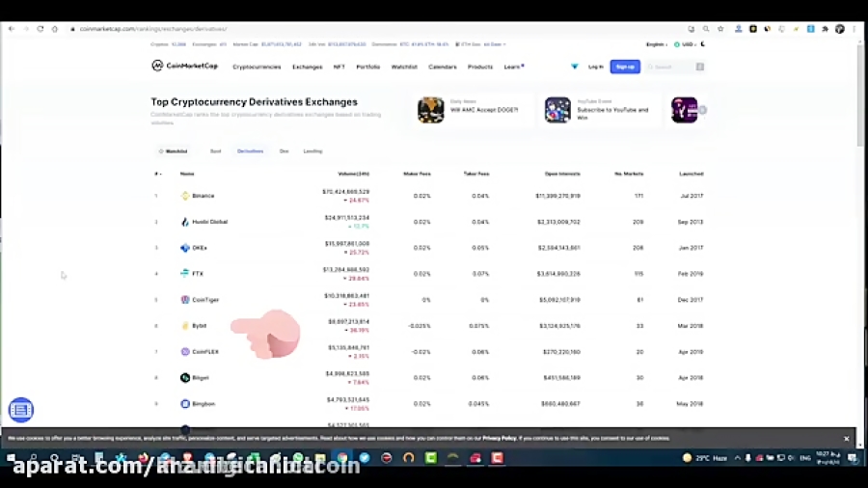Click the Huobi Global flame icon
Screen dimensions: 868x488
(x=185, y=222)
